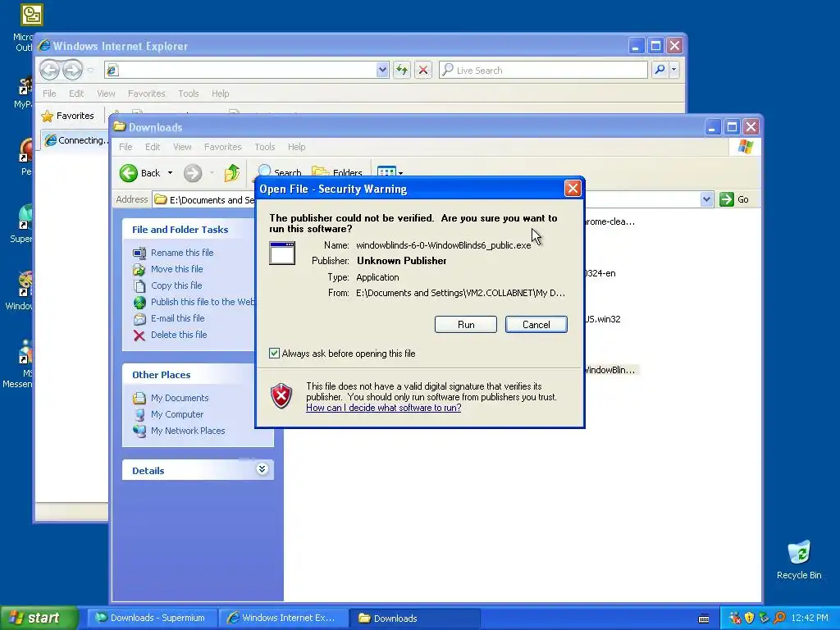Click Rename this file task
Image resolution: width=840 pixels, height=630 pixels.
pyautogui.click(x=182, y=253)
